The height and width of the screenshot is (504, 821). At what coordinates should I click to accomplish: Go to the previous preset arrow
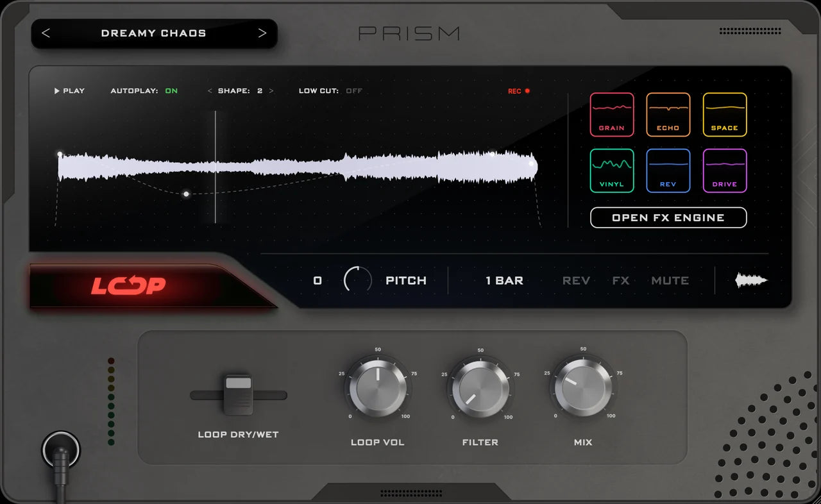[x=46, y=33]
